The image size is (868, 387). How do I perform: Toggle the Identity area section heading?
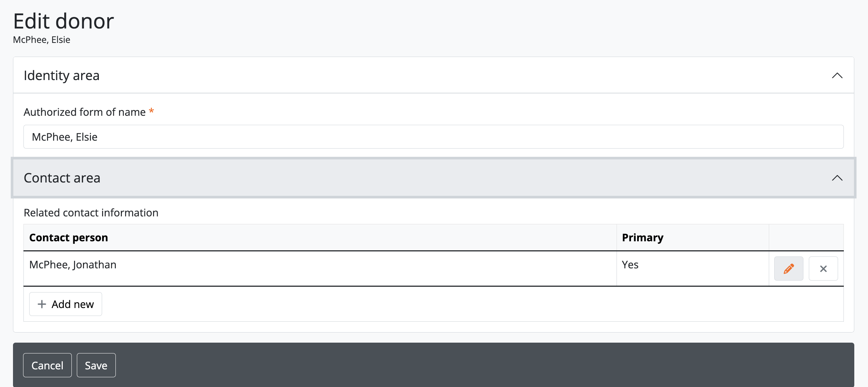coord(62,75)
